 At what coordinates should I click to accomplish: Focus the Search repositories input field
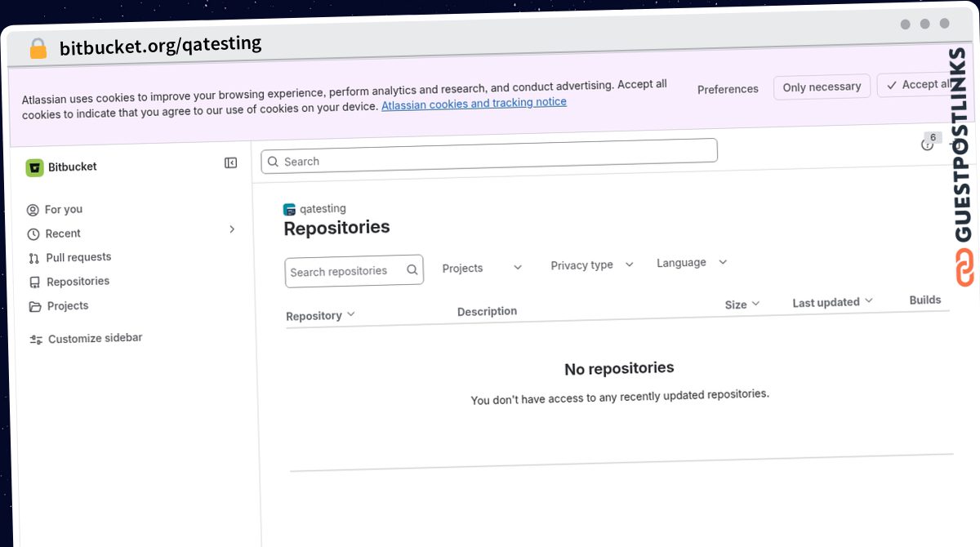(x=354, y=272)
